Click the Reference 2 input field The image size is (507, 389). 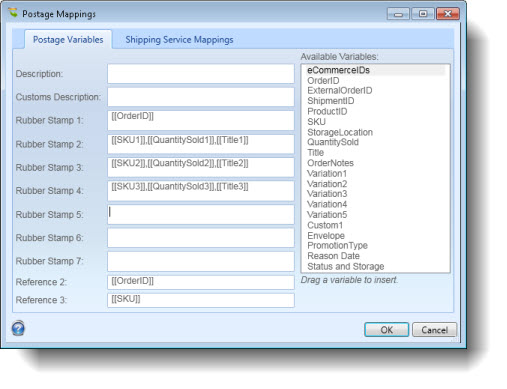pos(201,282)
